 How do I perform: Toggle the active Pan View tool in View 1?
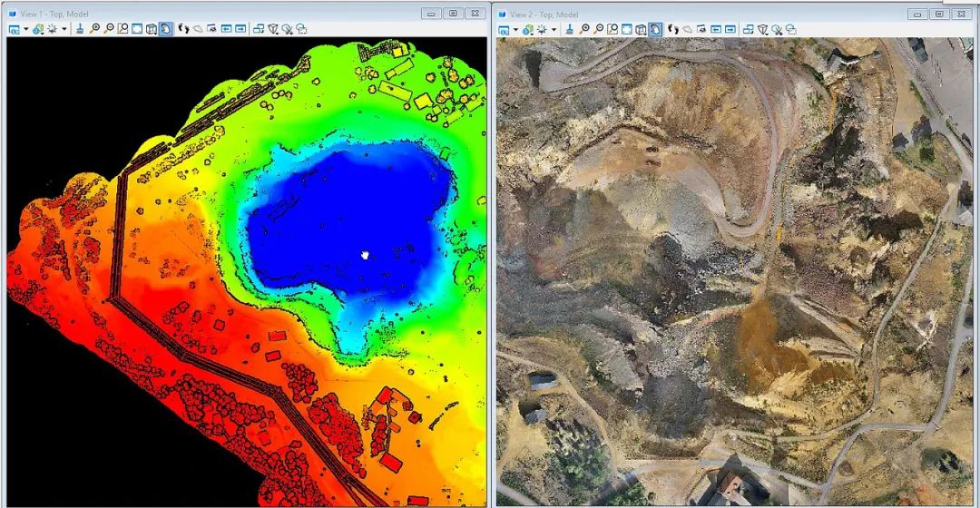(166, 29)
